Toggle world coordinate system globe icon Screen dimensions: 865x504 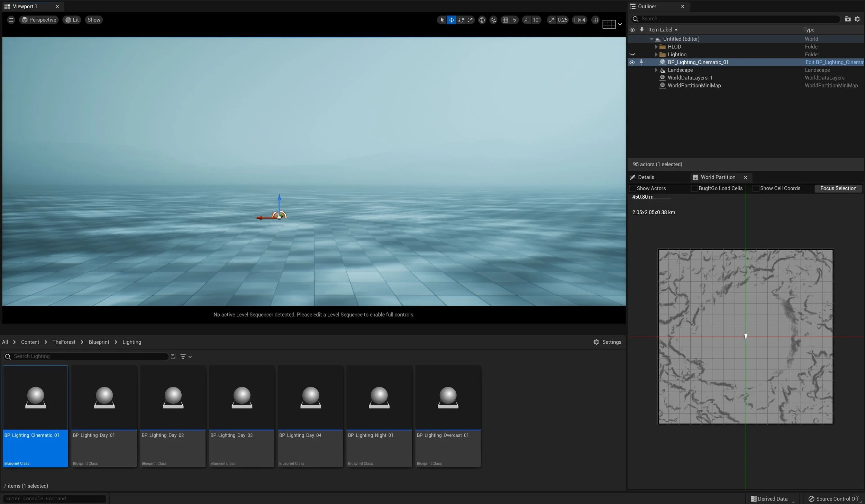click(482, 20)
